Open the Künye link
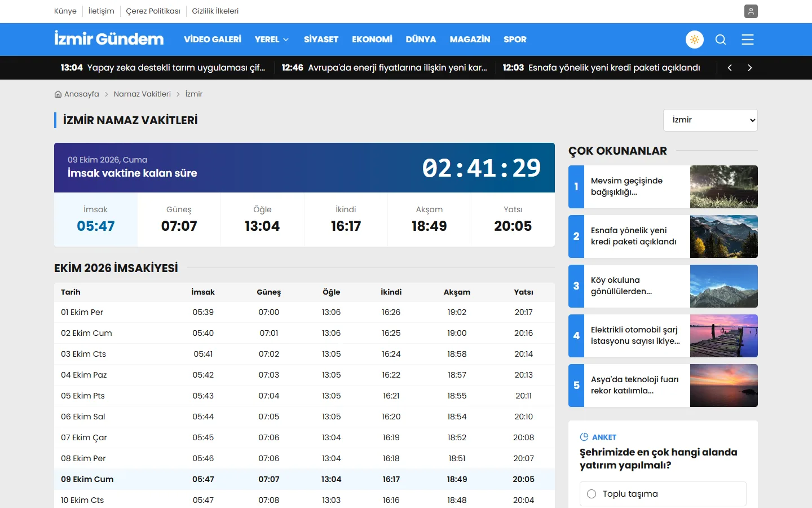Image resolution: width=812 pixels, height=508 pixels. [x=65, y=11]
